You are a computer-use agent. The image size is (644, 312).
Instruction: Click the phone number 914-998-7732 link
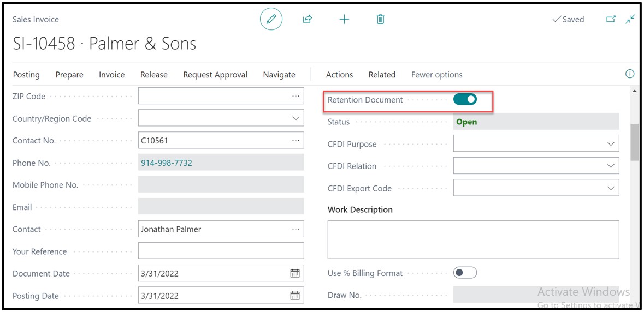167,163
